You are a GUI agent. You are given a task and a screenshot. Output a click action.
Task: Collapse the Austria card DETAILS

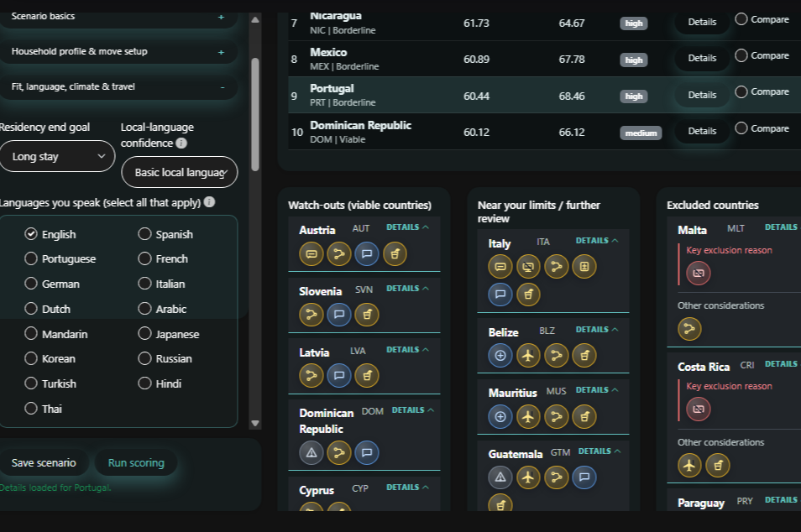408,227
